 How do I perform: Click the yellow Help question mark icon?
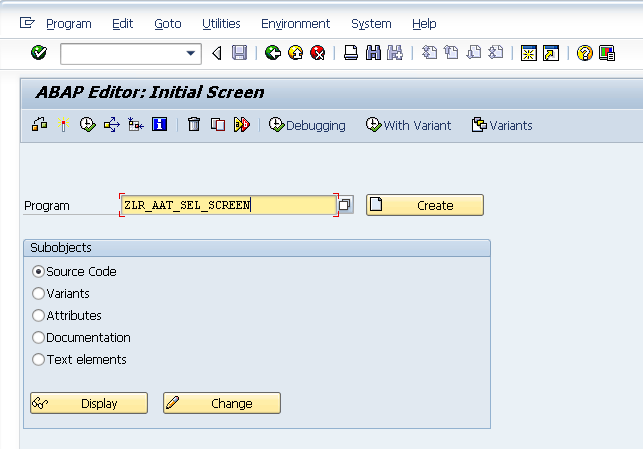(584, 53)
